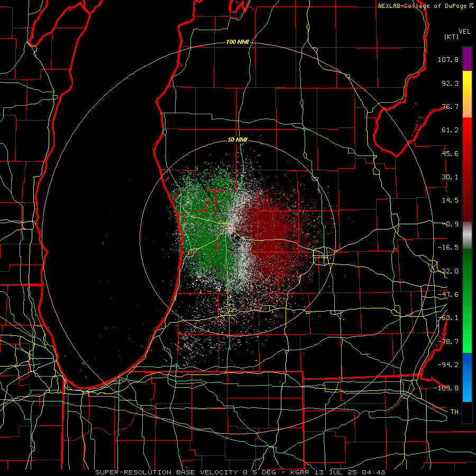
Task: Click the 100 NMI range ring label
Action: [x=237, y=42]
